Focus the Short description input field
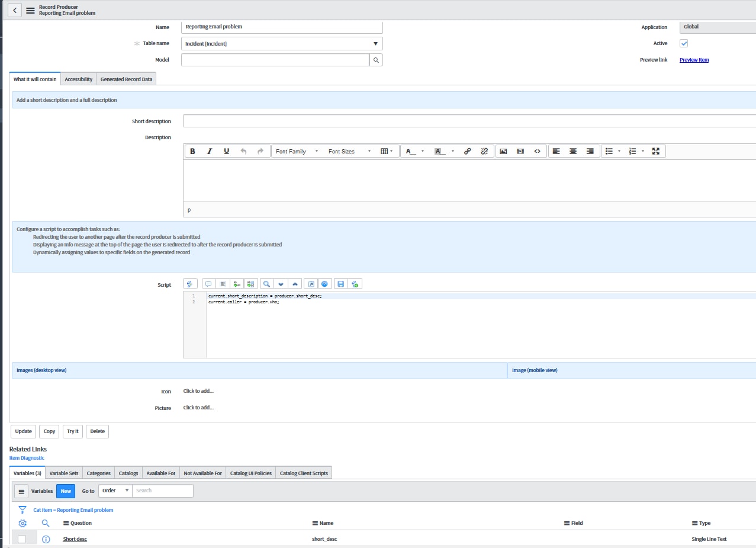 469,121
